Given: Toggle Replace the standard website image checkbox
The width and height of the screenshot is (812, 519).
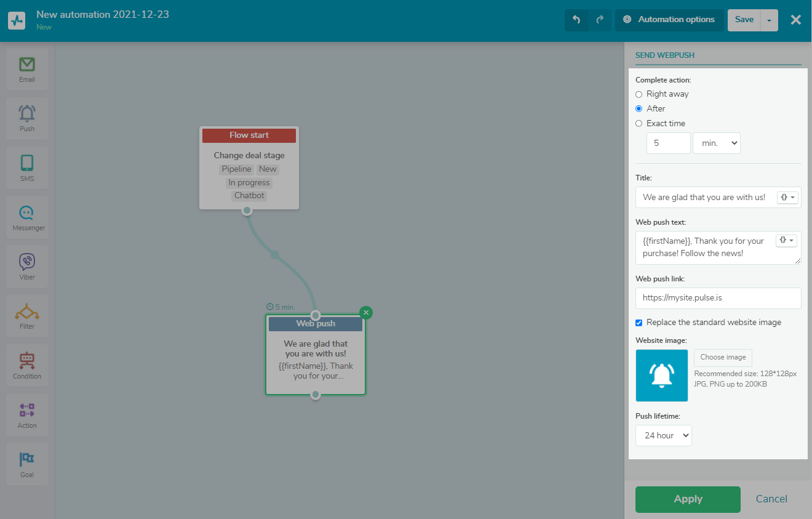Looking at the screenshot, I should point(639,323).
